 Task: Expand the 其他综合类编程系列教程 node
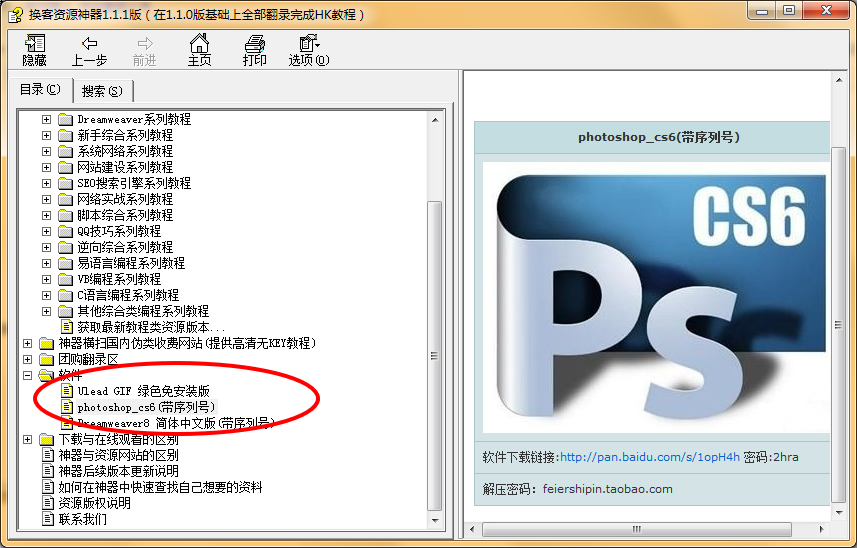click(x=46, y=311)
